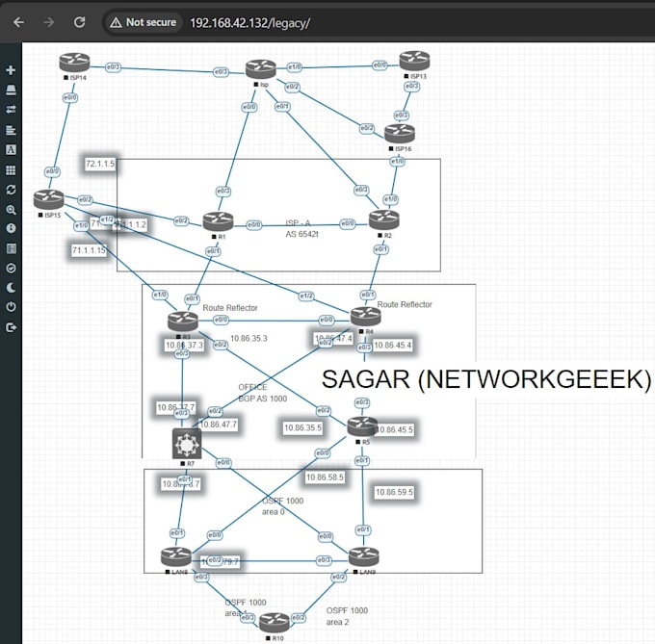Screen dimensions: 655x644
Task: Select the ISP13 router node
Action: pyautogui.click(x=414, y=62)
